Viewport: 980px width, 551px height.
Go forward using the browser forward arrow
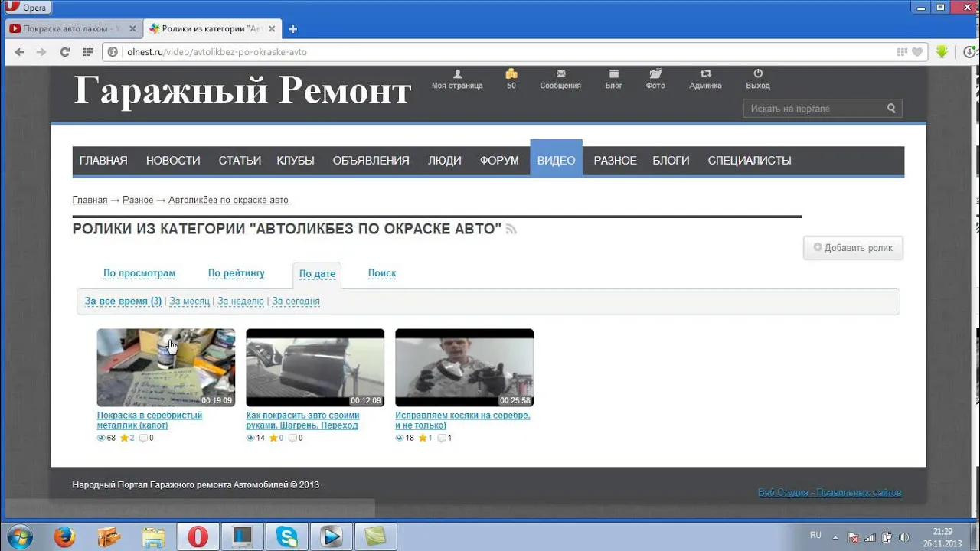click(41, 52)
